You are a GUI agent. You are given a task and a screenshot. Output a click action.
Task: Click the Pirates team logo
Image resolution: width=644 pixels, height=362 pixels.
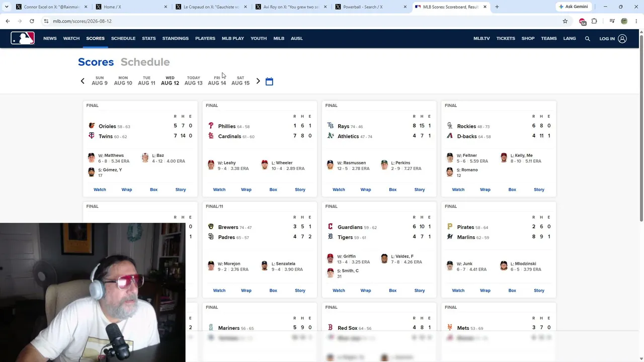(x=450, y=227)
